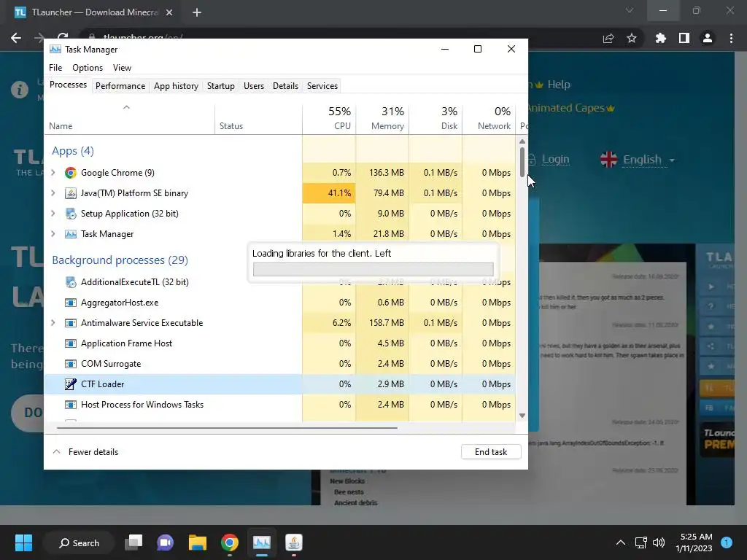Viewport: 747px width, 560px height.
Task: Open a new Chrome tab
Action: (x=197, y=12)
